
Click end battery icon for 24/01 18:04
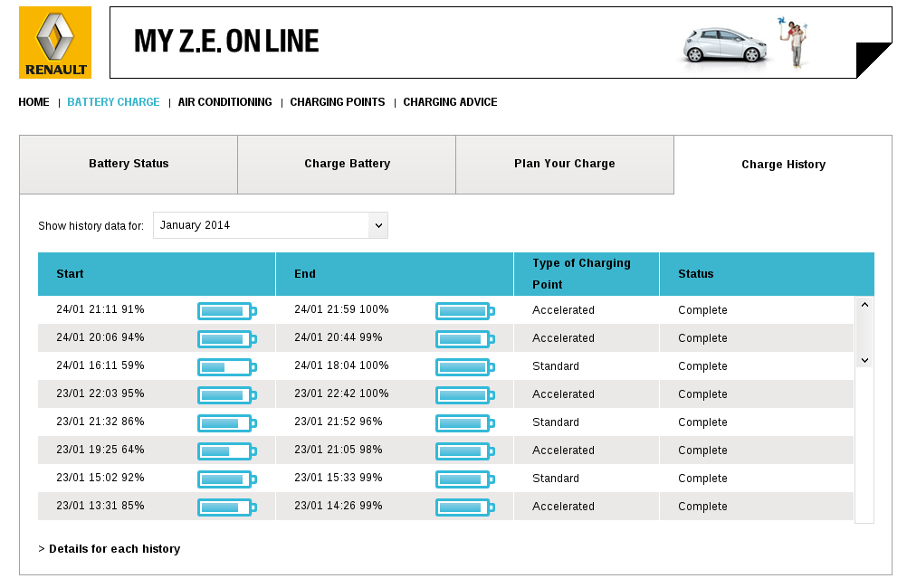465,367
